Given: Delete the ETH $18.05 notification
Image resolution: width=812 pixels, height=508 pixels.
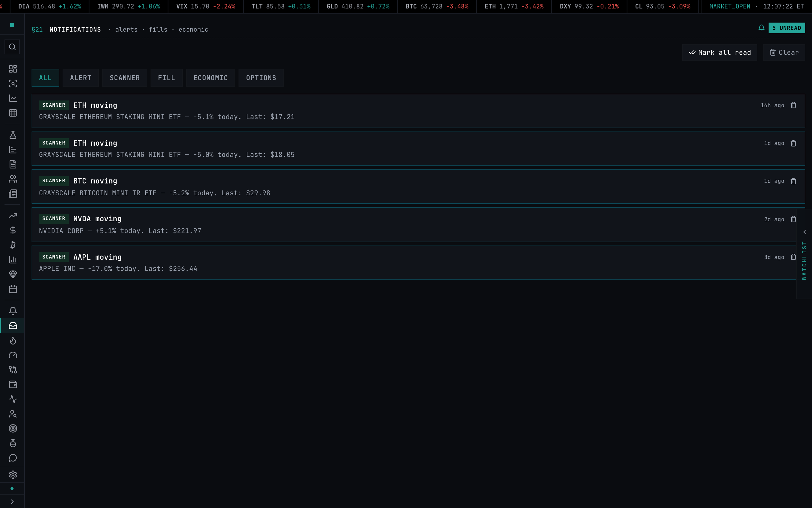Looking at the screenshot, I should 793,143.
